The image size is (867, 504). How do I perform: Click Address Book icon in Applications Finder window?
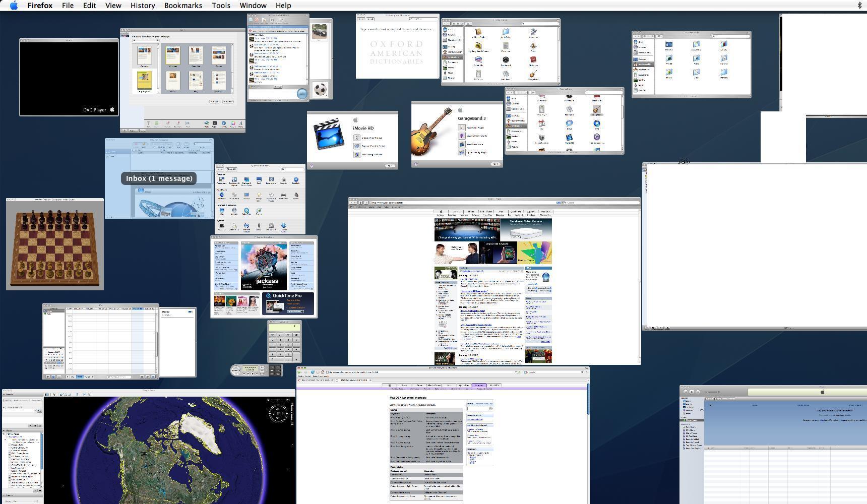tap(478, 33)
